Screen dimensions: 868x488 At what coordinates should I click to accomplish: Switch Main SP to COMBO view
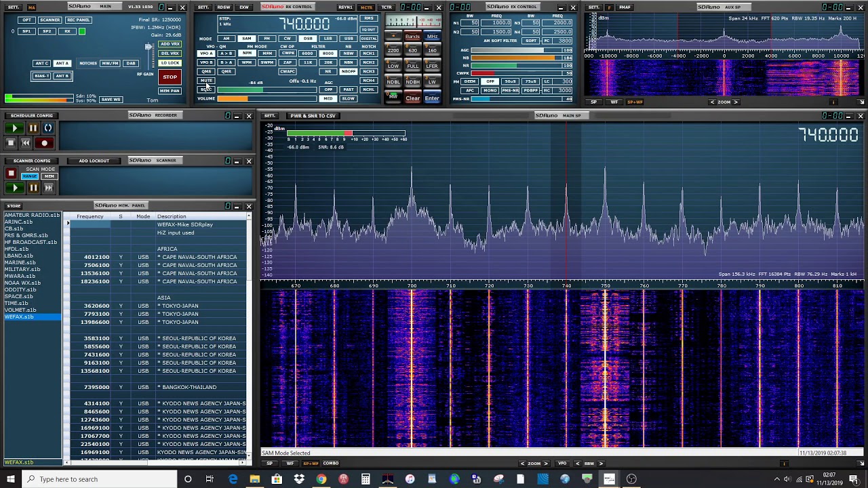tap(331, 464)
